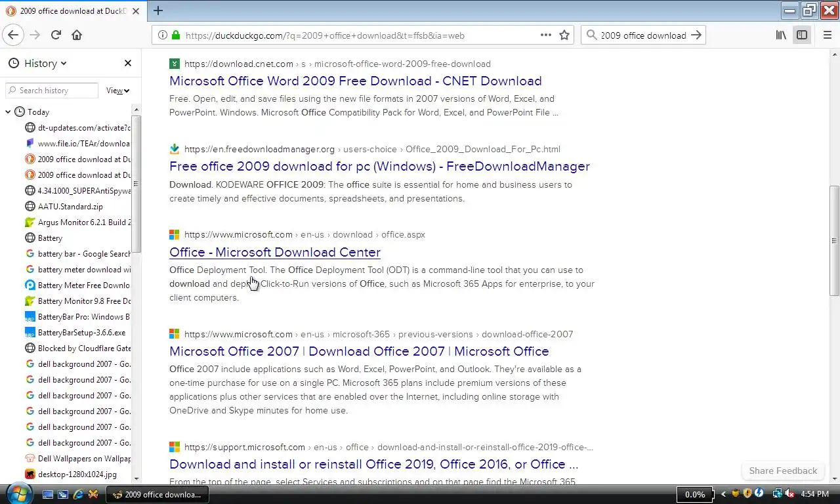The width and height of the screenshot is (840, 504).
Task: Open Free office 2009 FreeDownloadManager link
Action: click(x=379, y=166)
